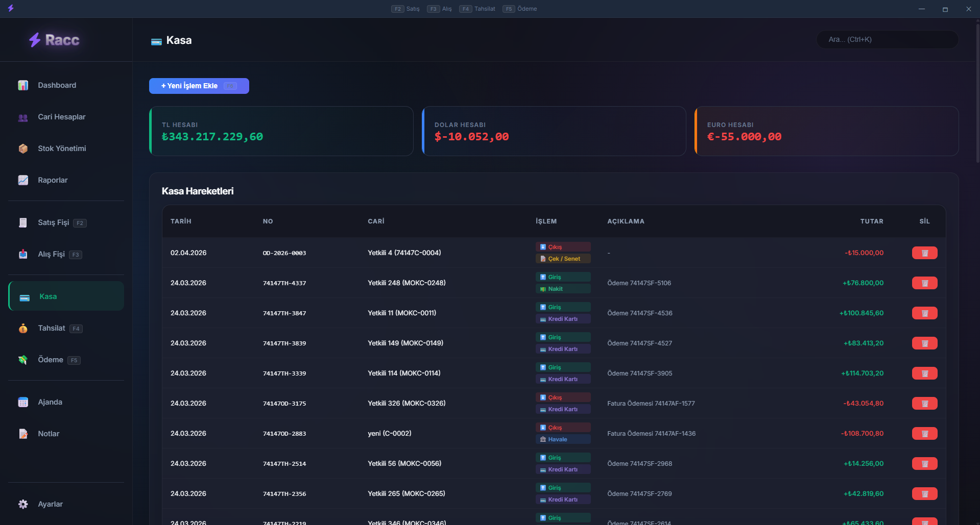Screen dimensions: 980x525
Task: Click the Raporlar chart icon
Action: point(23,180)
